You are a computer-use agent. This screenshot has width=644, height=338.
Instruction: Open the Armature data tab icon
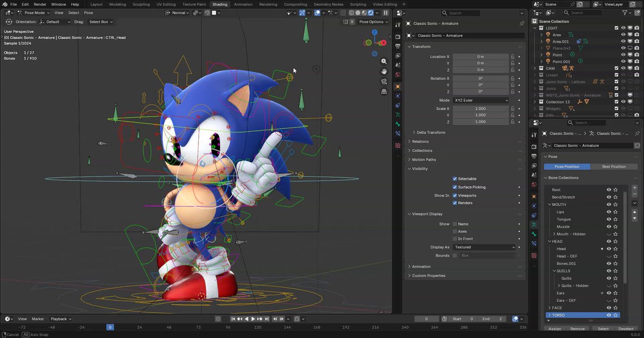(398, 115)
